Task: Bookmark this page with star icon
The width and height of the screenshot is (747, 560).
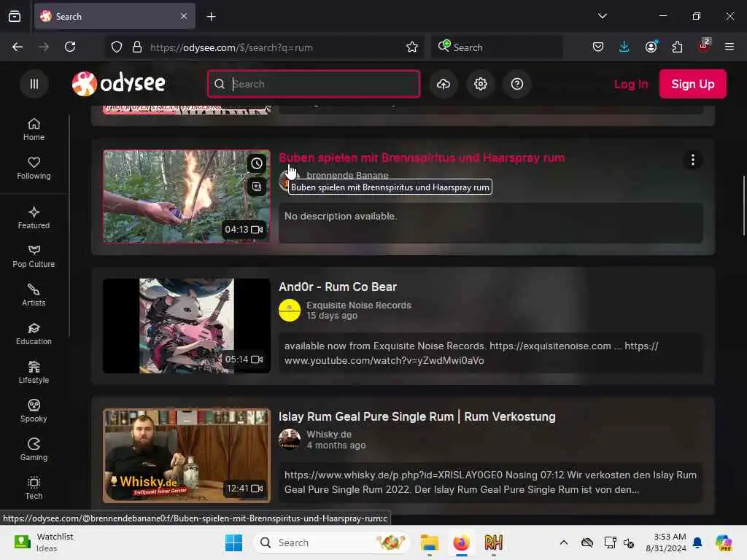Action: click(412, 47)
